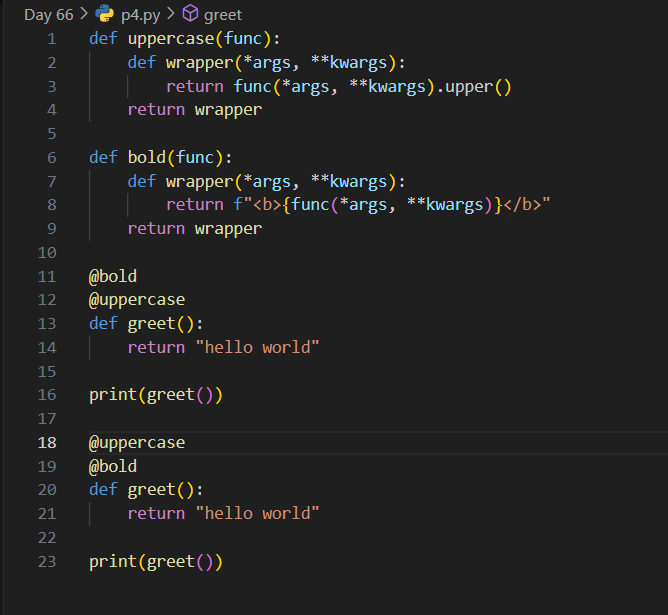The width and height of the screenshot is (668, 615).
Task: Click 'greet' definition on line 13
Action: (151, 324)
